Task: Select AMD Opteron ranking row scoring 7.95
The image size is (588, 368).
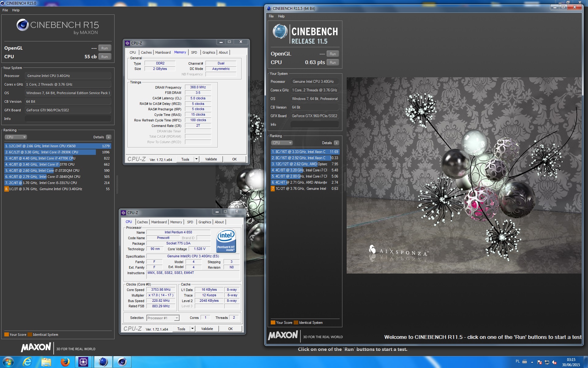Action: [305, 164]
